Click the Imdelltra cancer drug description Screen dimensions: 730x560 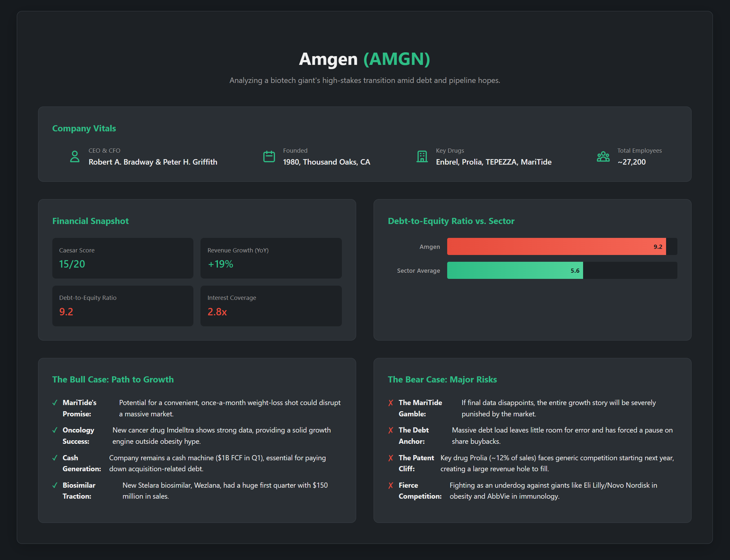click(221, 436)
